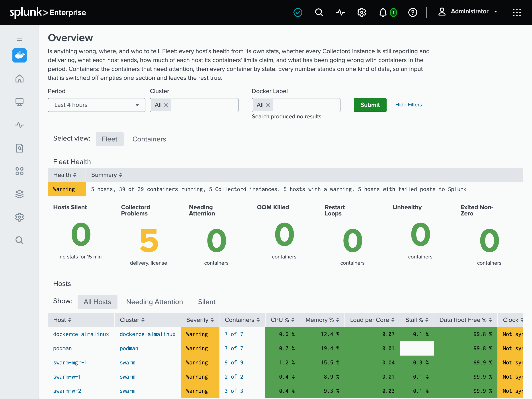Open the Docker app icon in sidebar

tap(20, 55)
